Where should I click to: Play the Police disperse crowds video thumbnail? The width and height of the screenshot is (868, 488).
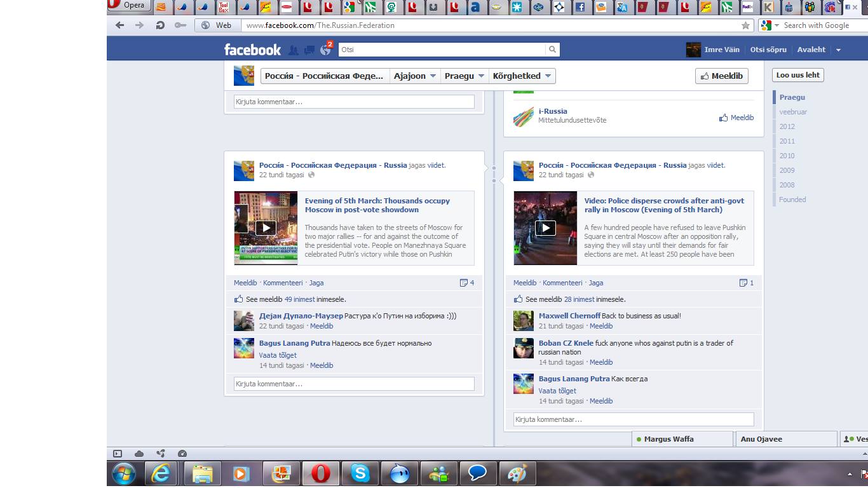point(545,227)
